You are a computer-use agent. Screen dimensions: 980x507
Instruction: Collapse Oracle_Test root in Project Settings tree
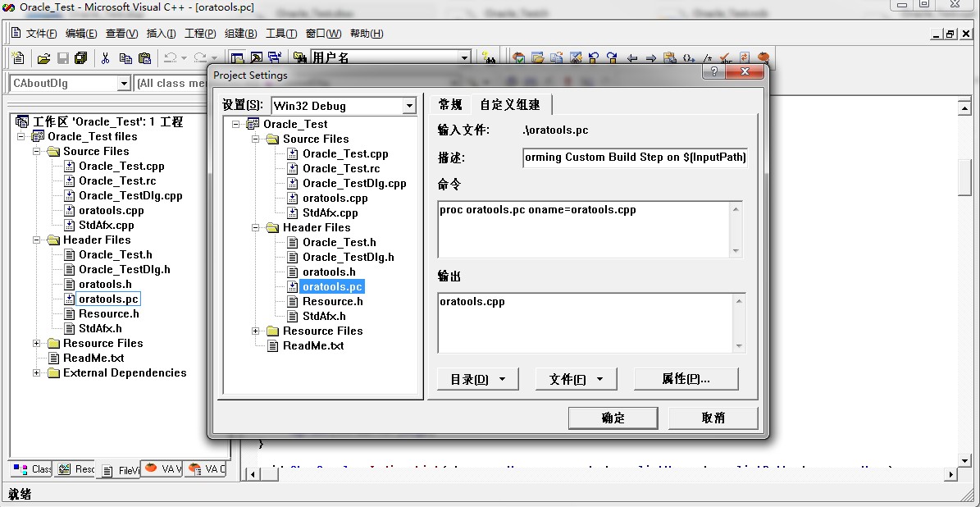(235, 124)
